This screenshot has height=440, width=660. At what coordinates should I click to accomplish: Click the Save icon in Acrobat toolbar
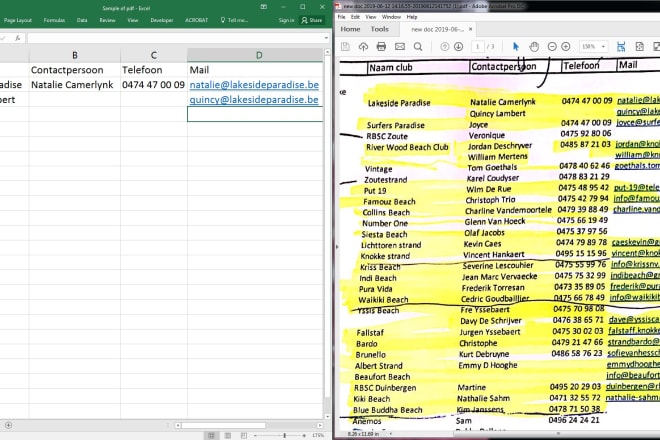pyautogui.click(x=345, y=46)
